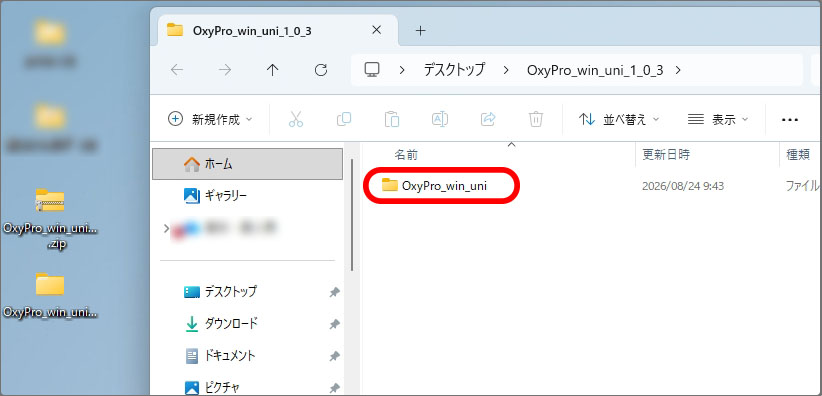Unpin デスクトップ via its pin icon
The width and height of the screenshot is (822, 396).
point(334,292)
